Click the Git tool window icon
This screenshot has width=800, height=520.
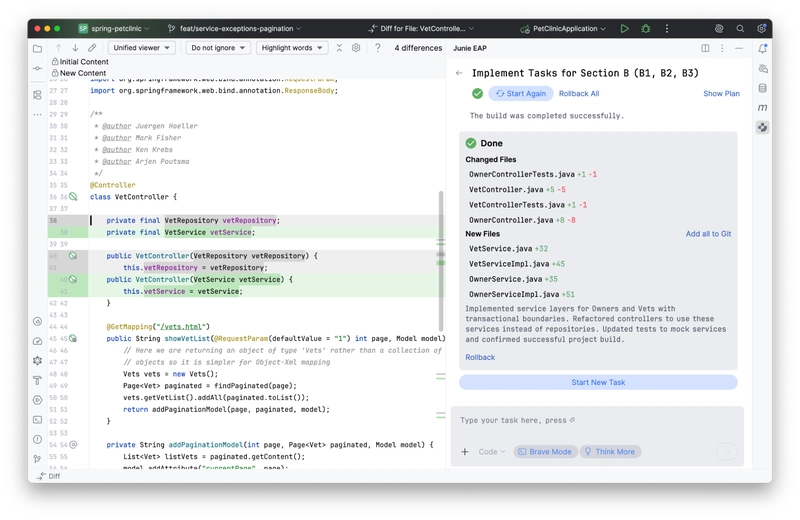click(x=37, y=459)
